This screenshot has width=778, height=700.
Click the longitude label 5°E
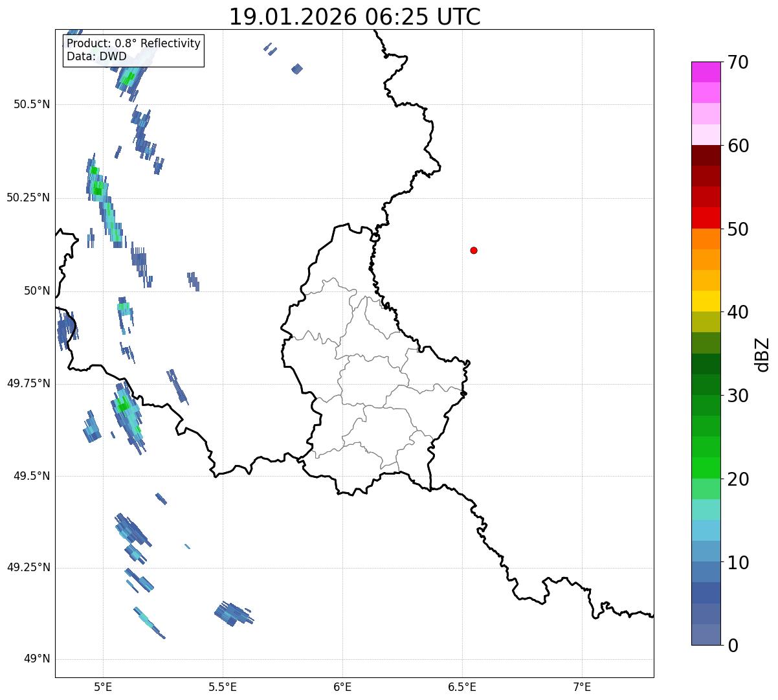[103, 686]
